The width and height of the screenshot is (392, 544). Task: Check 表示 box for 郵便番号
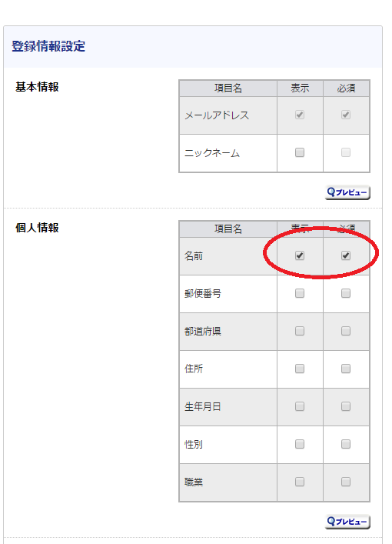click(x=300, y=293)
